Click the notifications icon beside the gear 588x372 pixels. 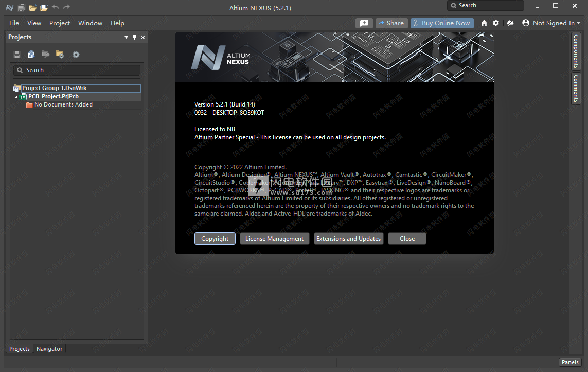click(x=510, y=23)
